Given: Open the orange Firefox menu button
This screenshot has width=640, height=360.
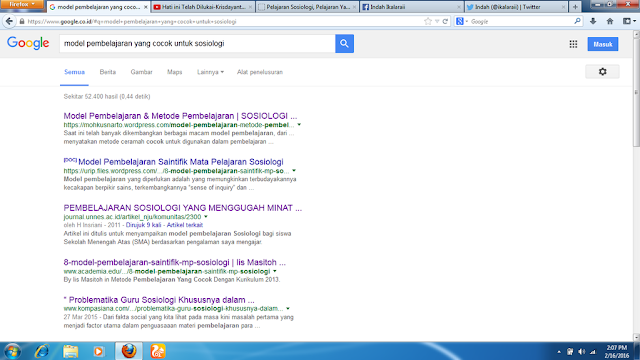Looking at the screenshot, I should point(22,4).
